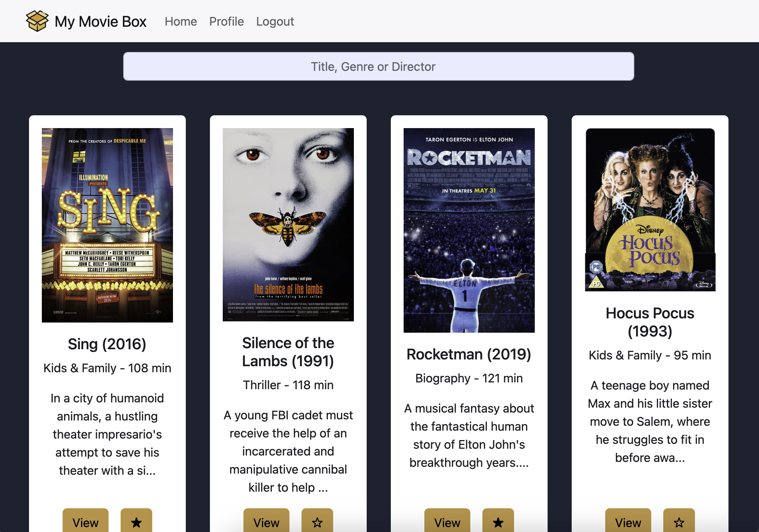The width and height of the screenshot is (759, 532).
Task: Click the Sing description about humanoid animals
Action: [107, 434]
